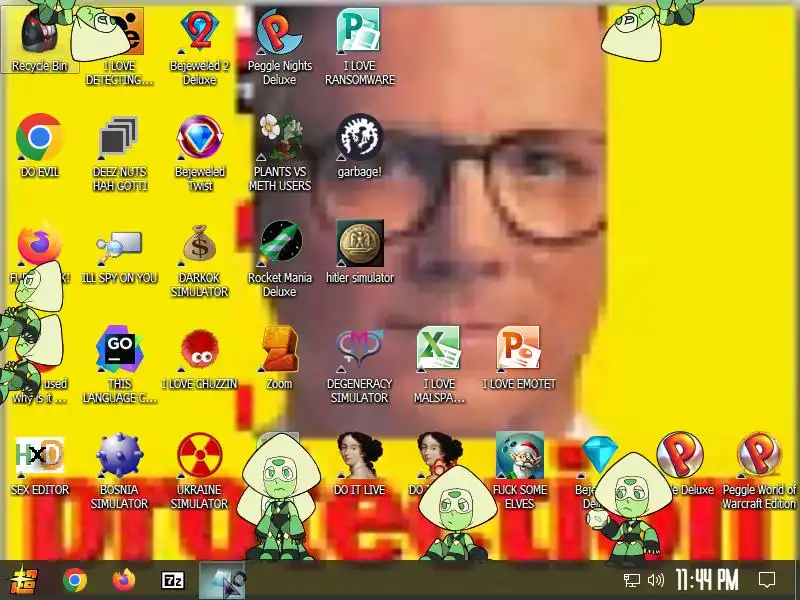Open the I LOVE CHUZZIN red fuzzball icon
Screen dimensions: 800x600
[x=199, y=359]
